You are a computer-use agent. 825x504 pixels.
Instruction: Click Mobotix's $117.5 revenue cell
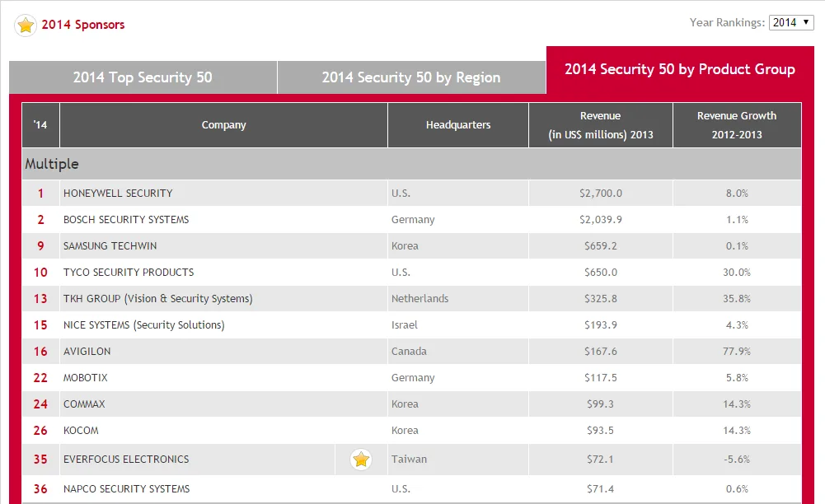pos(600,378)
